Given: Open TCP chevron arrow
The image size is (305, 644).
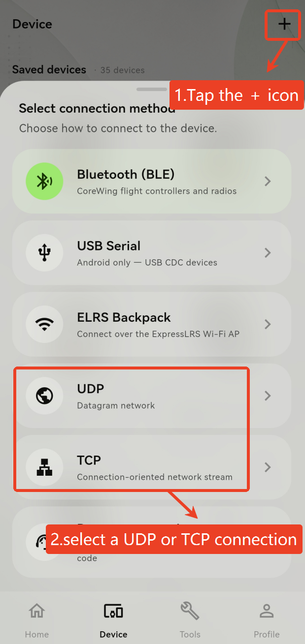Looking at the screenshot, I should (x=268, y=467).
